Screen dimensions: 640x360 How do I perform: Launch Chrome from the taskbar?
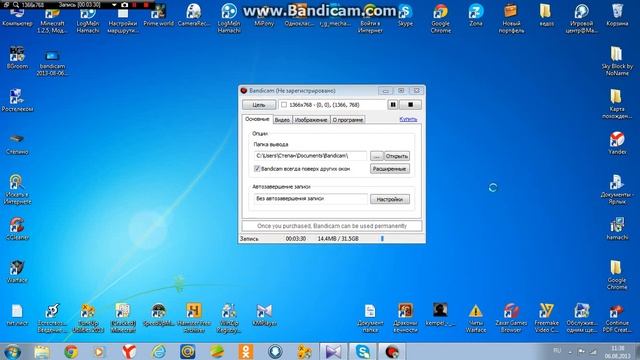coord(71,351)
